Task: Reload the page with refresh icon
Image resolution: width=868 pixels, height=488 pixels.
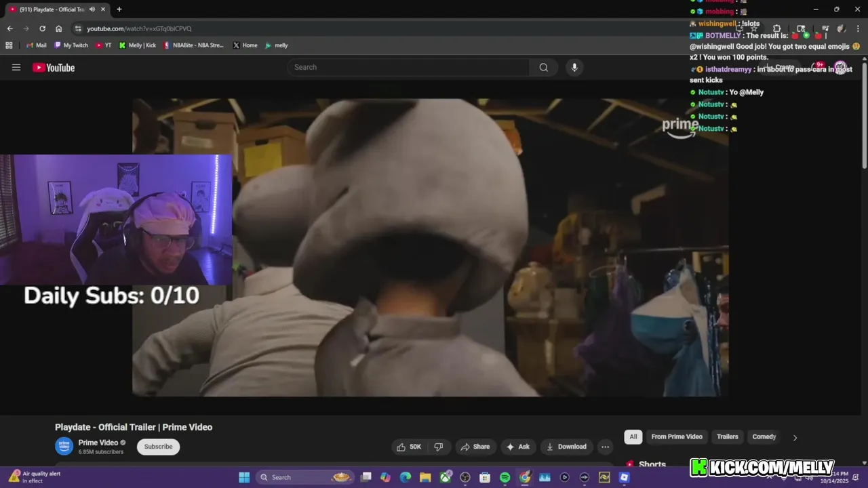Action: (x=42, y=28)
